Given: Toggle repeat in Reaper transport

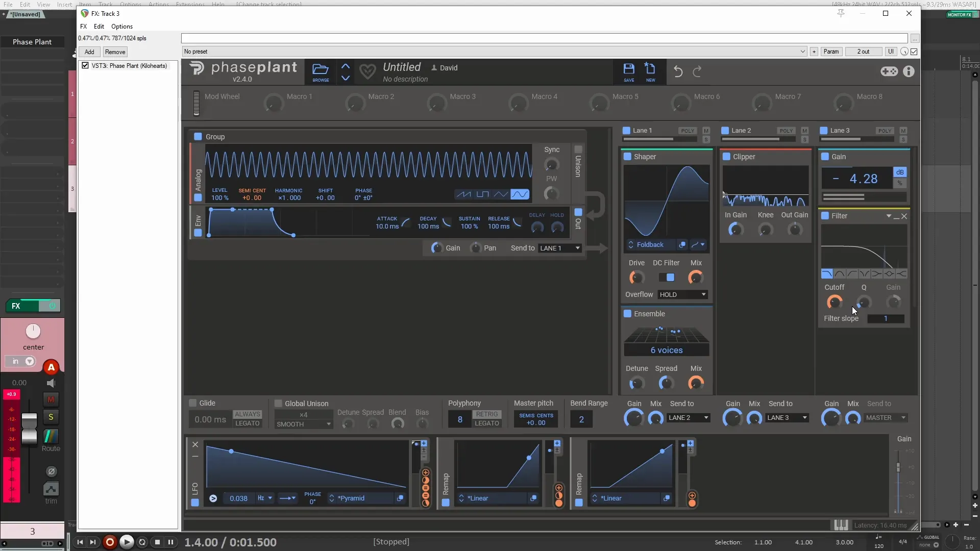Looking at the screenshot, I should click(x=142, y=542).
